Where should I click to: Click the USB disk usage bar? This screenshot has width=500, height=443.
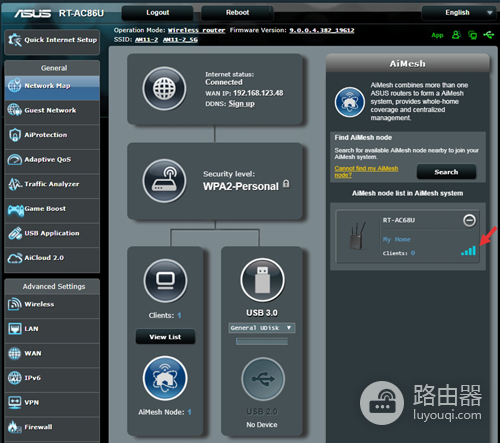pyautogui.click(x=262, y=341)
